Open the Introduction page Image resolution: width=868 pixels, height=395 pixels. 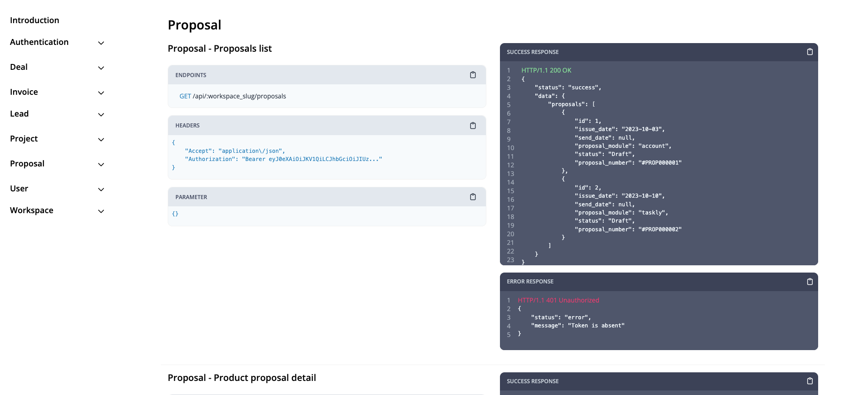[x=34, y=20]
